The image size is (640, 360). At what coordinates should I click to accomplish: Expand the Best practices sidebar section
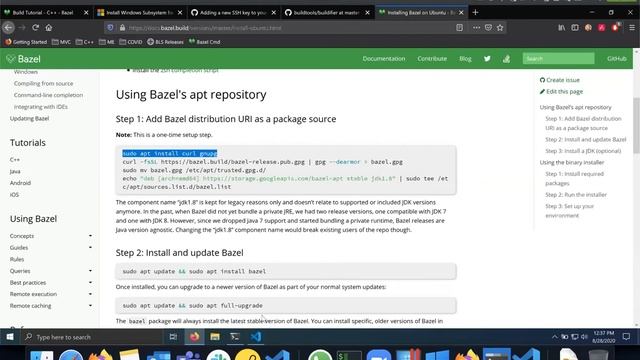tap(90, 282)
